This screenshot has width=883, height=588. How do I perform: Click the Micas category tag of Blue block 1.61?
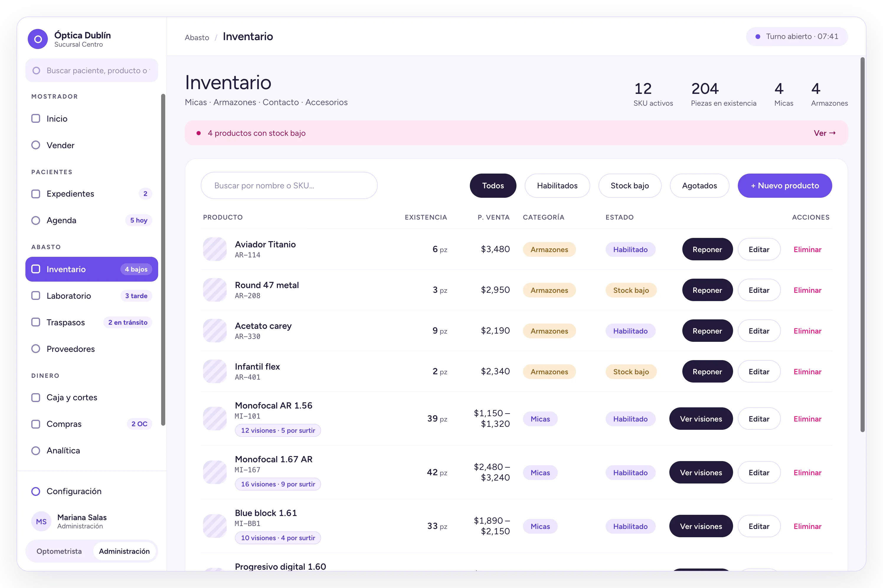tap(540, 526)
